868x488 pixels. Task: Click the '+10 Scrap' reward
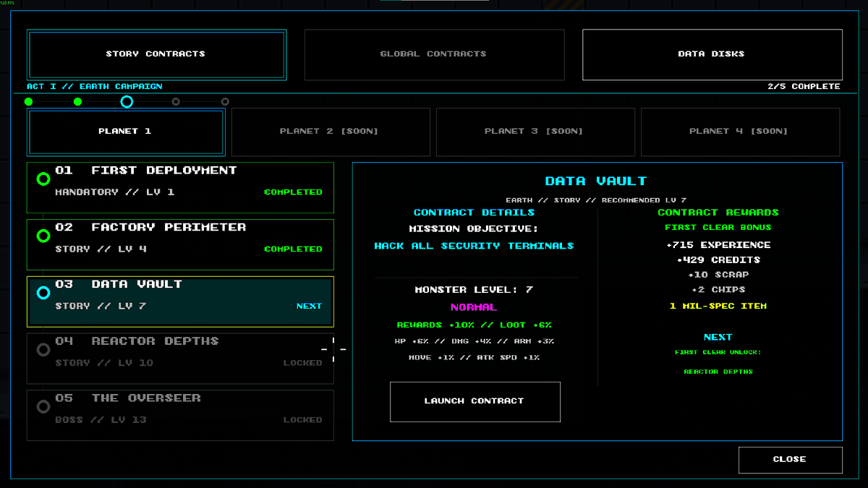pos(718,275)
